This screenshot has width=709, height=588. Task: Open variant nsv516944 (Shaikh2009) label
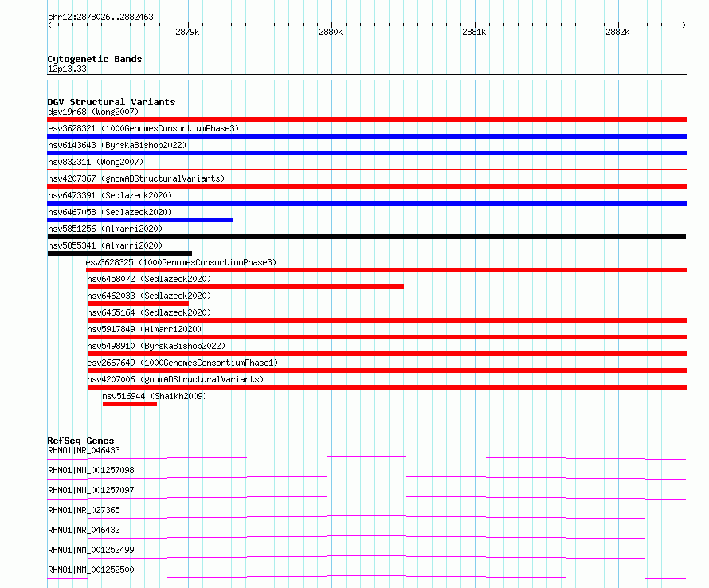pyautogui.click(x=155, y=396)
